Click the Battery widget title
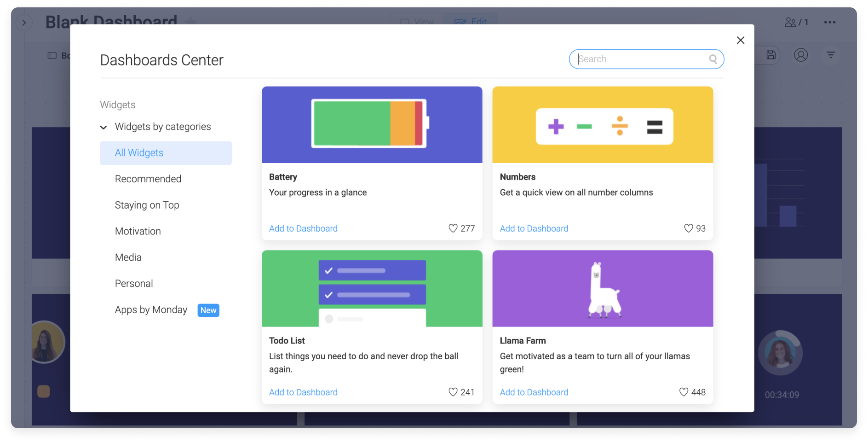 [283, 177]
